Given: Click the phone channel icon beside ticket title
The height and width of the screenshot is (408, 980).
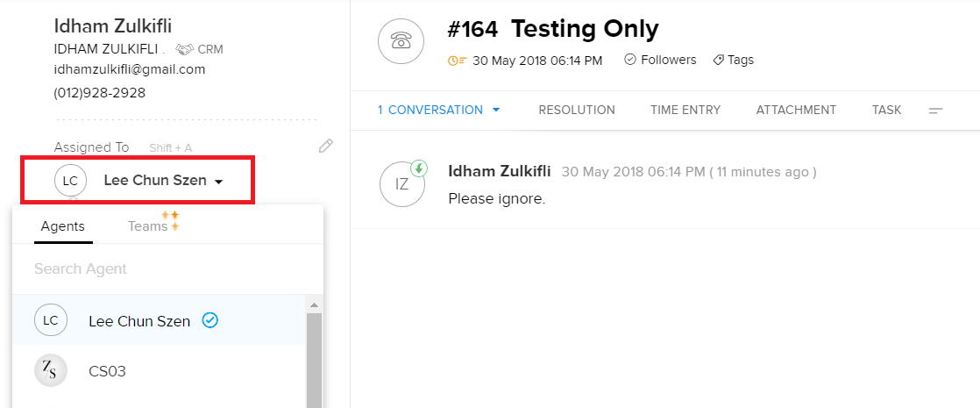Looking at the screenshot, I should [x=401, y=40].
